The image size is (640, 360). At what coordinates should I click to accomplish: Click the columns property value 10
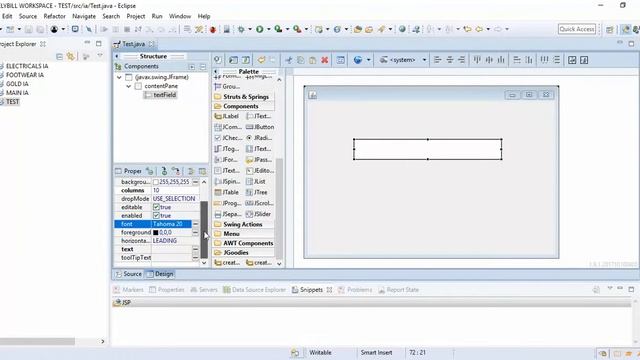(x=176, y=190)
